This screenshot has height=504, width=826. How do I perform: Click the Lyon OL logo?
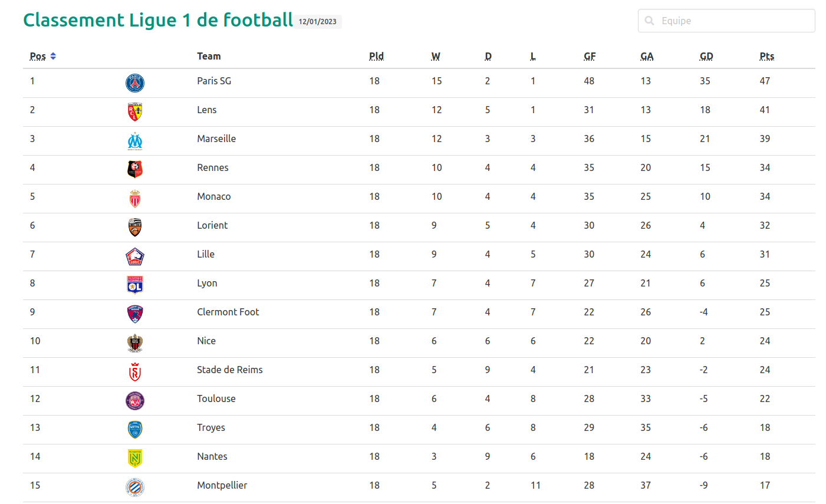135,285
